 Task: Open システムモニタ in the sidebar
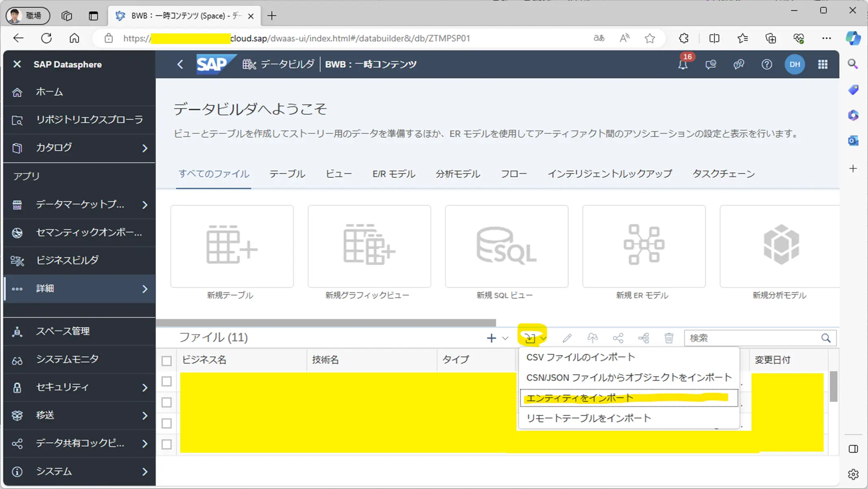79,360
